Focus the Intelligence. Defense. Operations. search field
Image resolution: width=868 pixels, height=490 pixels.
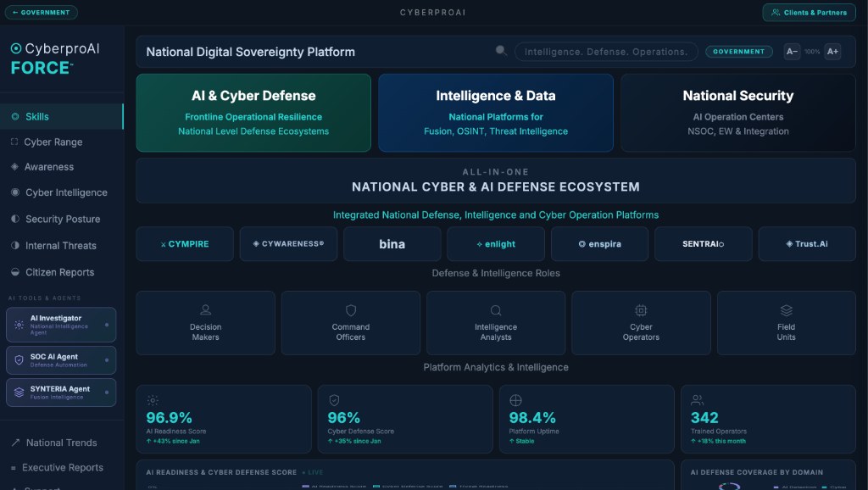(x=606, y=52)
